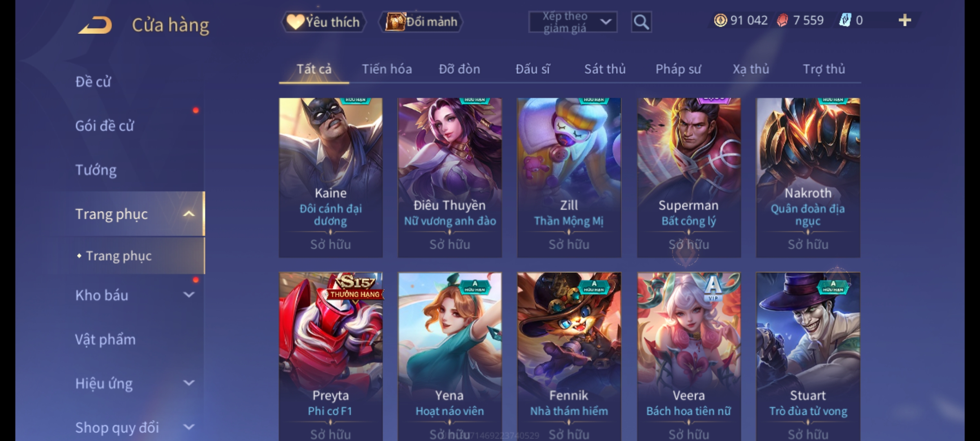Click the red ruby currency icon
The width and height of the screenshot is (980, 441).
(x=782, y=20)
